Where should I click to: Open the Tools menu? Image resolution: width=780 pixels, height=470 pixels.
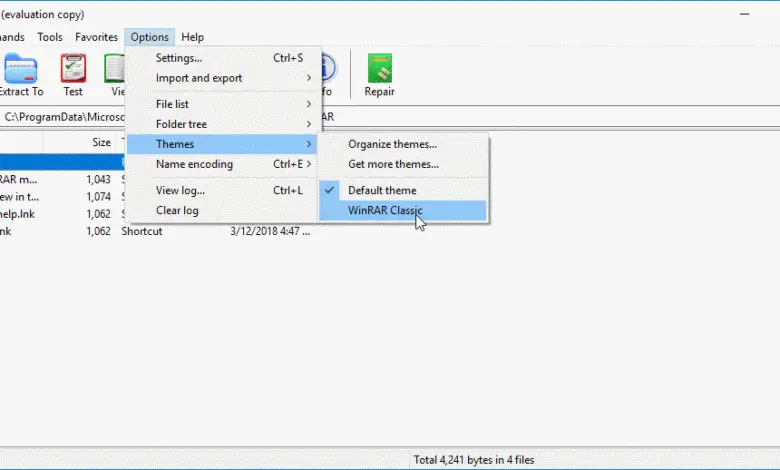(50, 37)
